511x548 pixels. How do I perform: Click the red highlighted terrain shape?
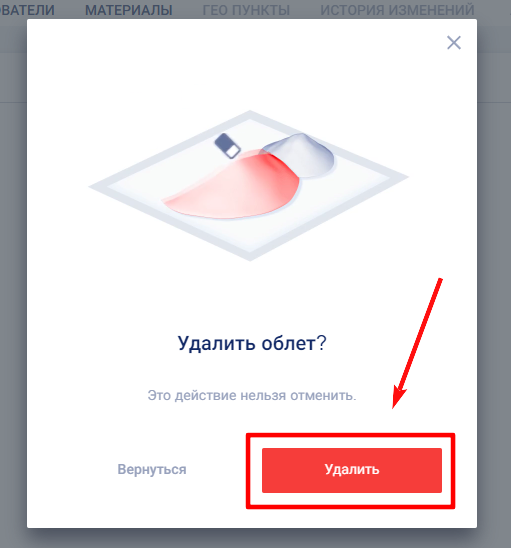coord(231,185)
